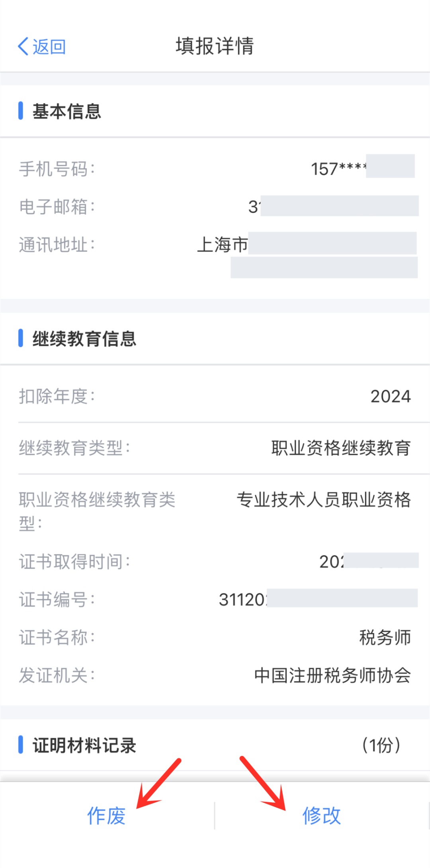
Task: Select the 继续教育信息 section header
Action: click(84, 339)
